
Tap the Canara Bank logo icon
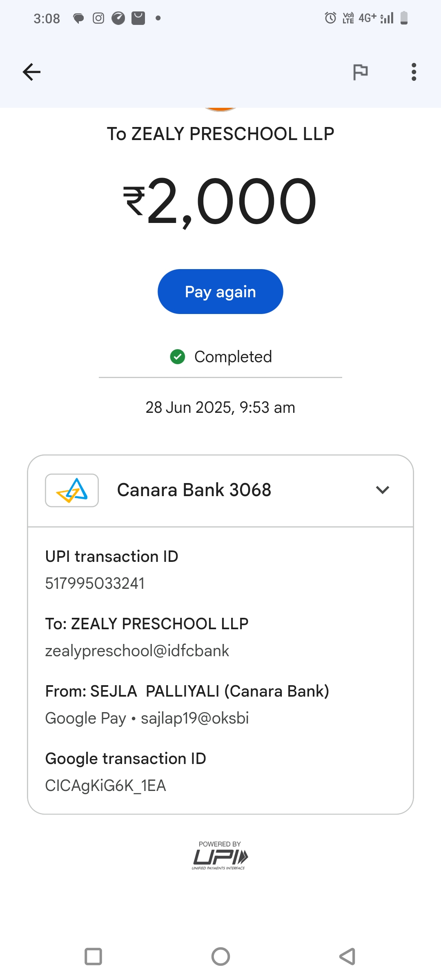point(72,490)
